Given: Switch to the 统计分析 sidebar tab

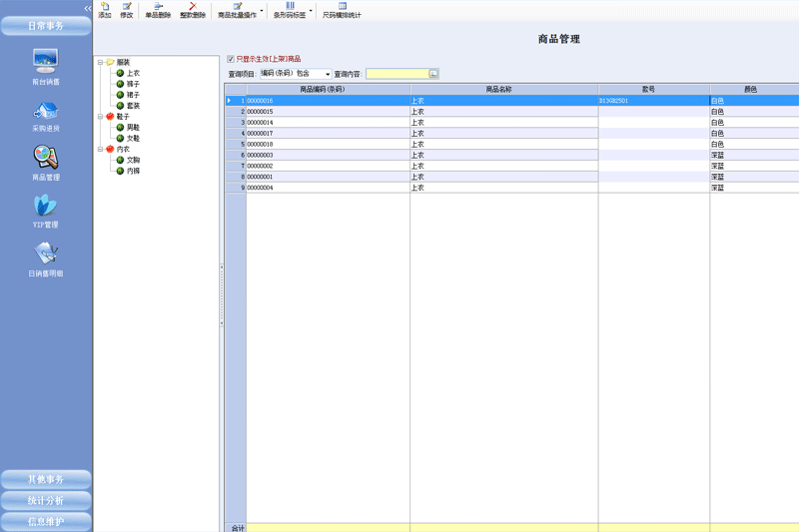Looking at the screenshot, I should 46,500.
